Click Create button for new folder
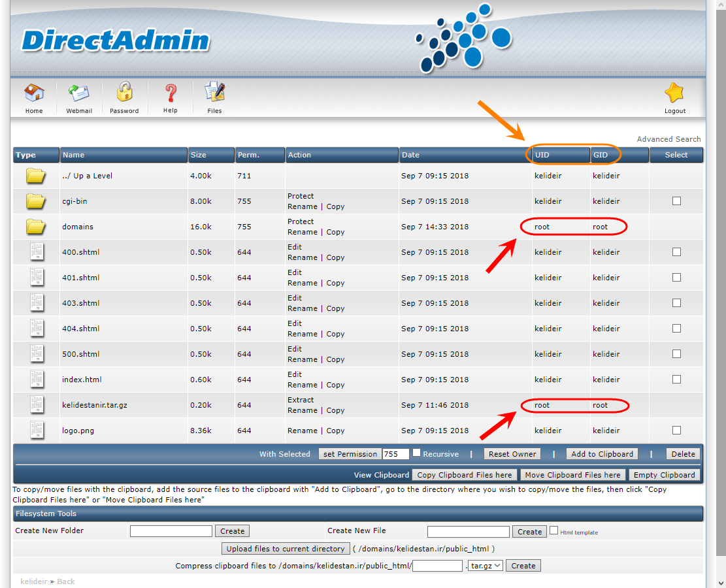The image size is (726, 588). pyautogui.click(x=233, y=531)
